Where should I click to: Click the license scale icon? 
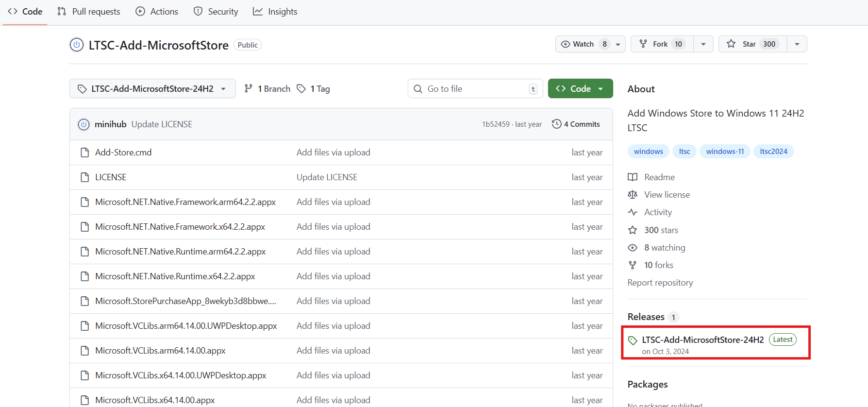tap(633, 195)
